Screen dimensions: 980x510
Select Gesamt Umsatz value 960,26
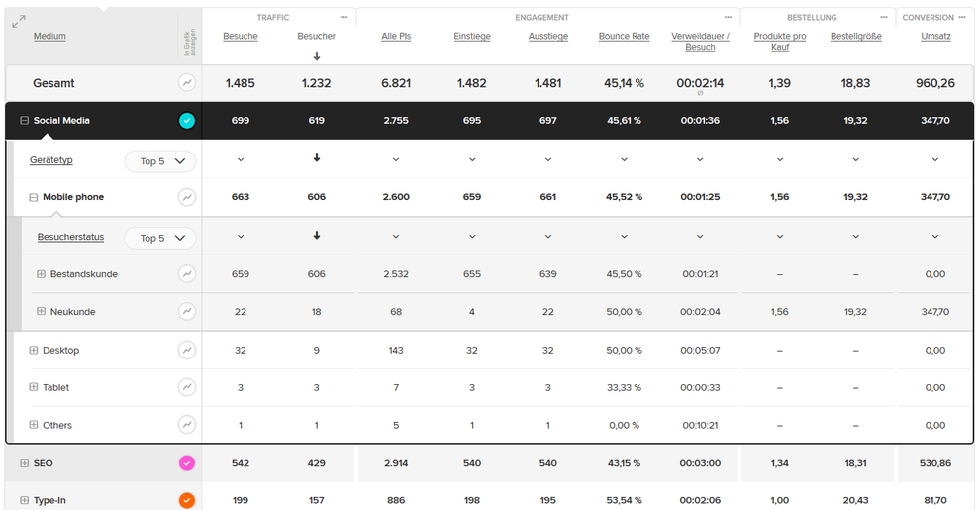pyautogui.click(x=935, y=83)
